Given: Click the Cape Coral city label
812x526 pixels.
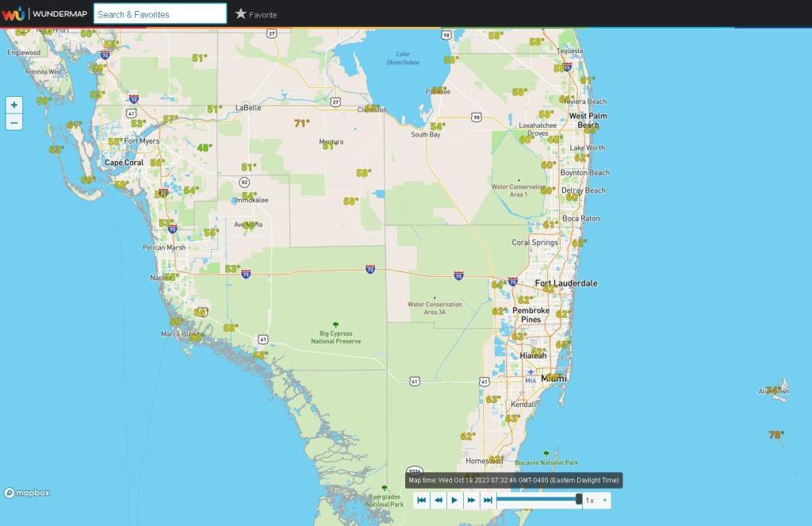Looking at the screenshot, I should [124, 162].
